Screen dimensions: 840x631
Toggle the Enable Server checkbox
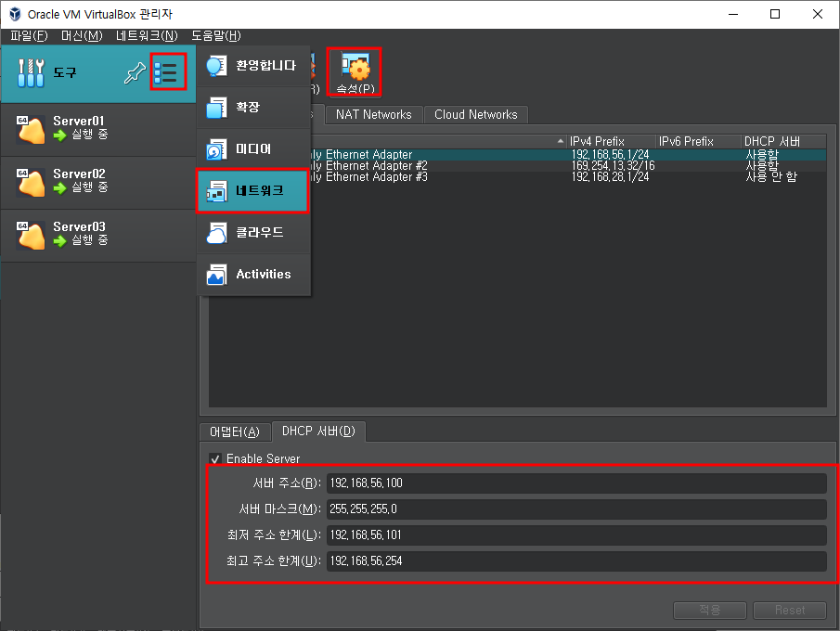(x=215, y=459)
